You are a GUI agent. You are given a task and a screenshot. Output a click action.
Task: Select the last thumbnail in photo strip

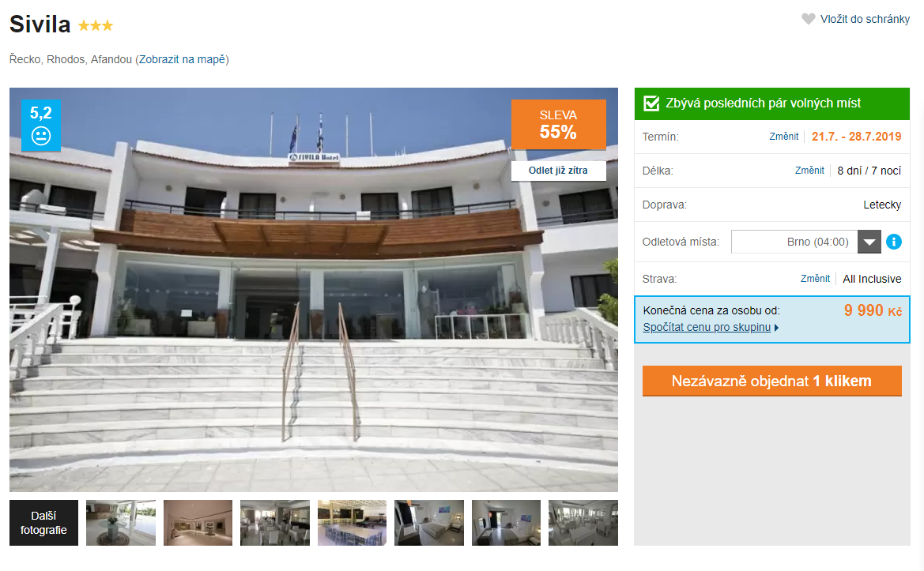pyautogui.click(x=583, y=523)
